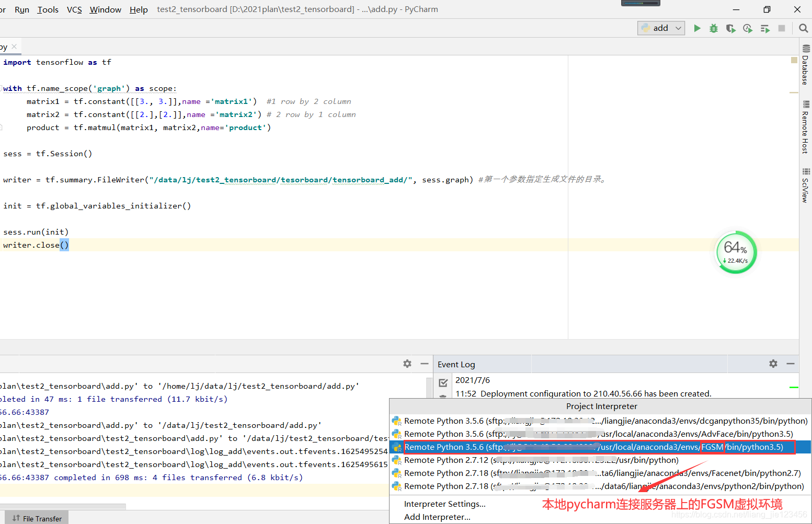The width and height of the screenshot is (812, 524).
Task: Click the sess.run(init) line
Action: point(36,232)
